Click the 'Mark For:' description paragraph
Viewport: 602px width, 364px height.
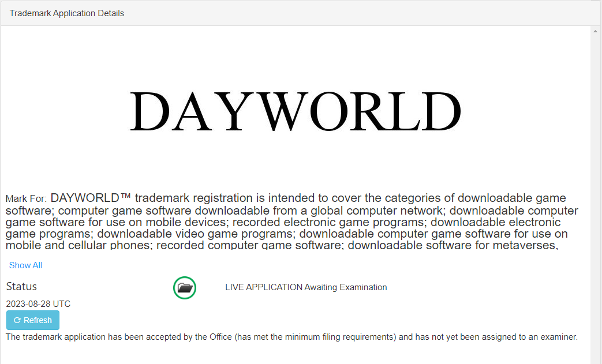292,222
